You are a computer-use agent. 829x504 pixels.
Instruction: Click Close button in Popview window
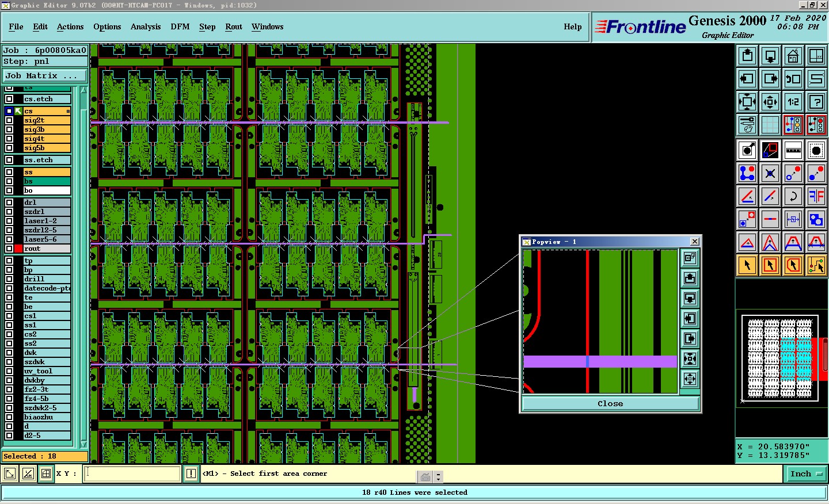pos(610,404)
